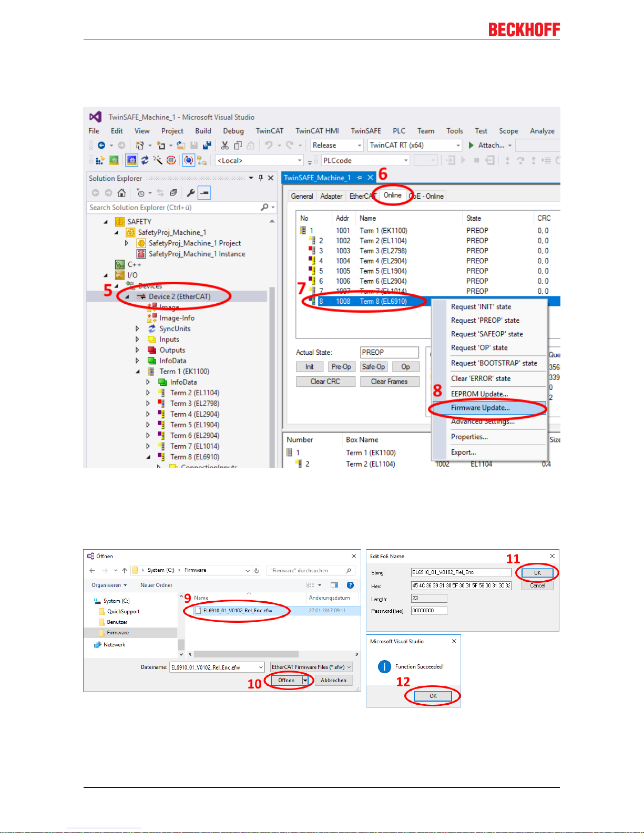Click the Undo toolbar icon
Viewport: 644px width, 833px height.
269,145
